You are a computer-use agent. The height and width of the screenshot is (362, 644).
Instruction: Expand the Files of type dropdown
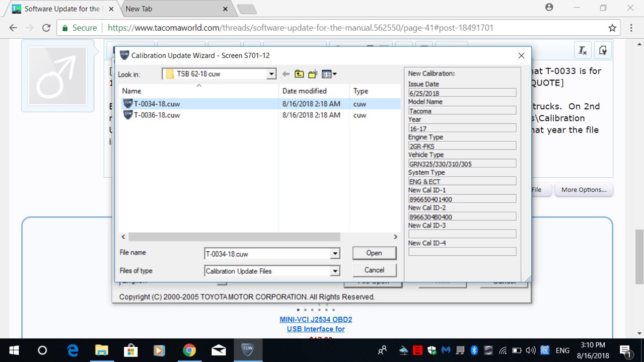335,271
